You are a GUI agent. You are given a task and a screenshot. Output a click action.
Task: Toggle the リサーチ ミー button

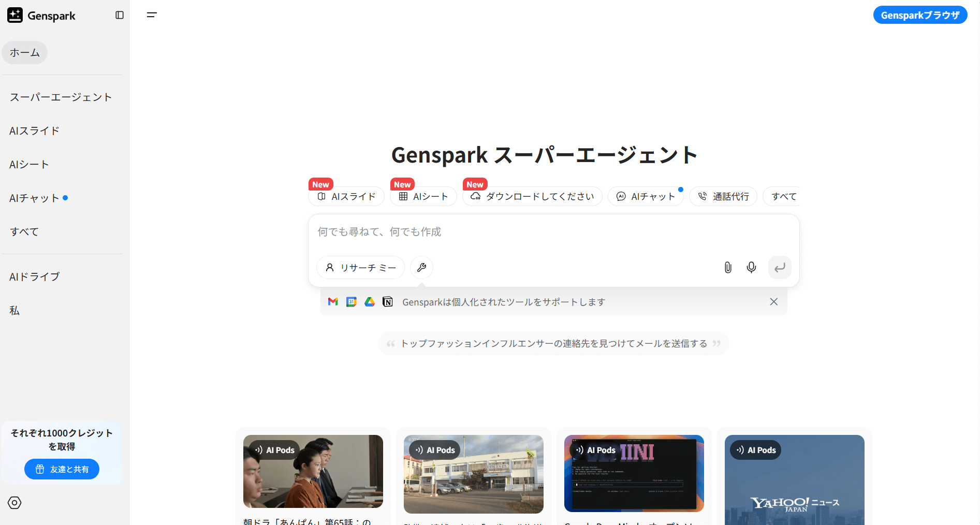pyautogui.click(x=361, y=267)
